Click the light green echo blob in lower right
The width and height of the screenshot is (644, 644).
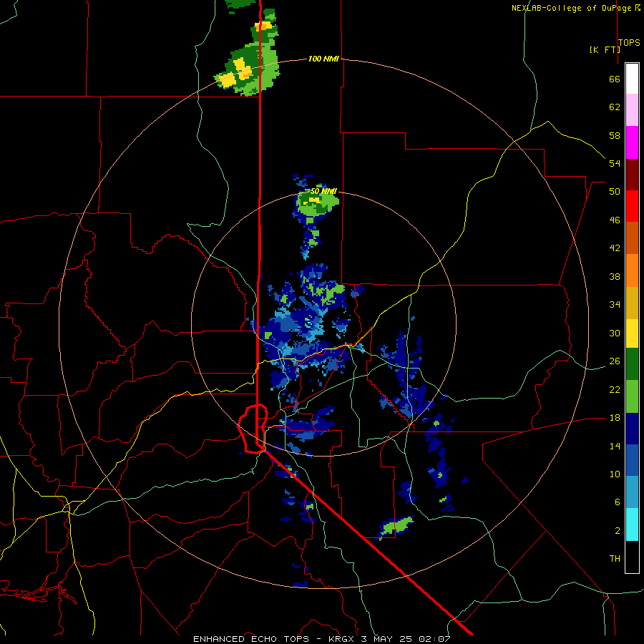pos(396,526)
